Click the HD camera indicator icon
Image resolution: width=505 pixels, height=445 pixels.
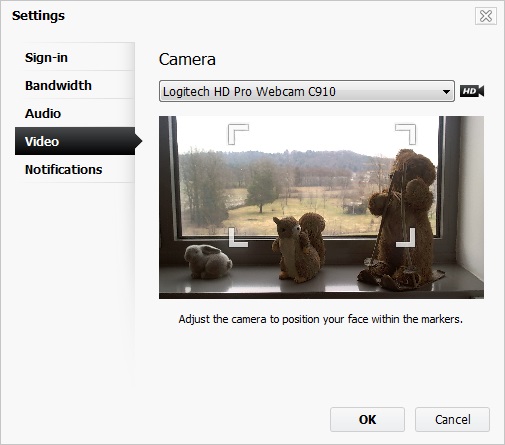point(472,91)
